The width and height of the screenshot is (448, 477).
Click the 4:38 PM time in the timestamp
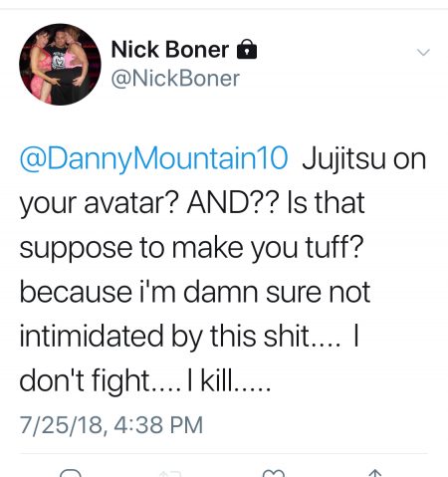[x=158, y=425]
